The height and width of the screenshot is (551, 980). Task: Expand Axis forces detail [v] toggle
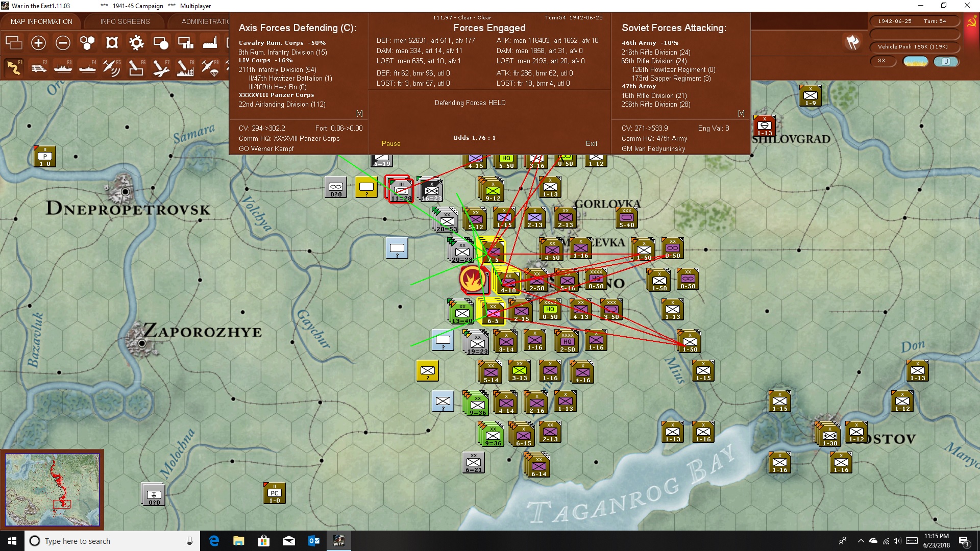(x=359, y=113)
